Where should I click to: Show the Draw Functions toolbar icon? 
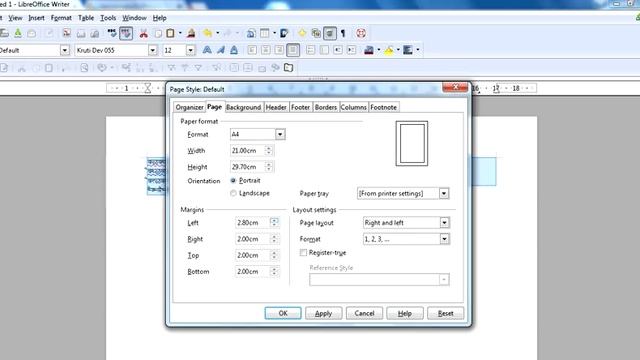[x=284, y=33]
